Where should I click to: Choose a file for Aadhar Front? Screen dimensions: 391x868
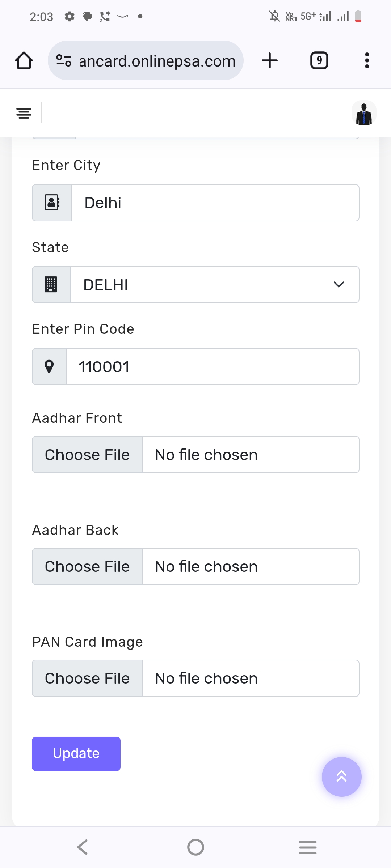(87, 455)
